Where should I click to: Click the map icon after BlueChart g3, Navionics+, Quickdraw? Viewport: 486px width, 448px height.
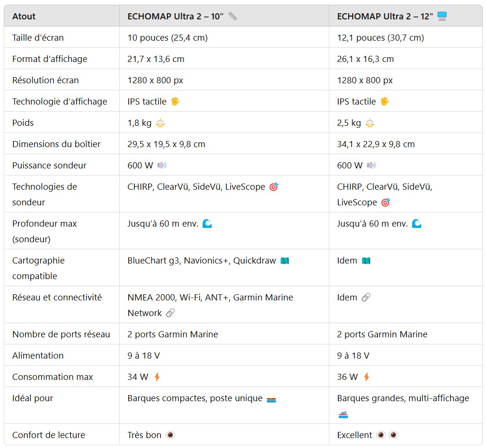pos(284,261)
